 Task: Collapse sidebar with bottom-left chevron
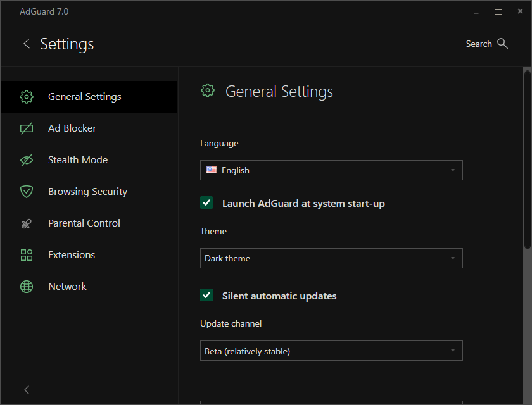[27, 390]
